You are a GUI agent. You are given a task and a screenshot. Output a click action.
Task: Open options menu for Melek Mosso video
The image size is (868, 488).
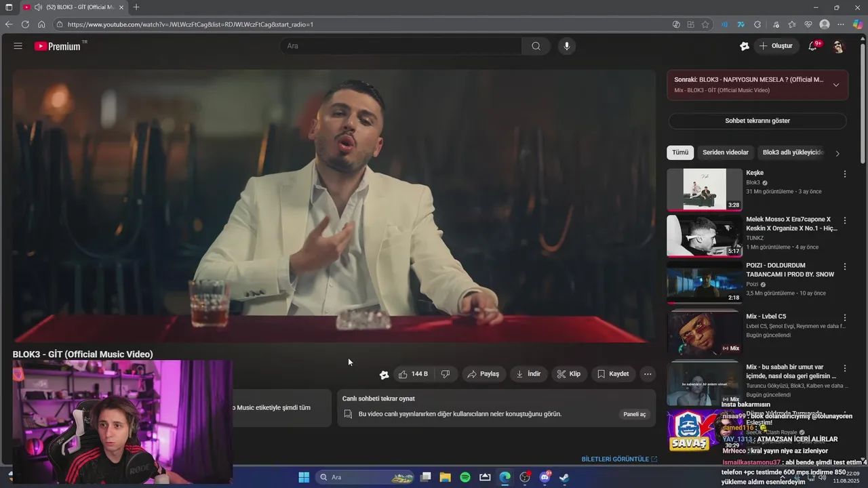tap(845, 221)
